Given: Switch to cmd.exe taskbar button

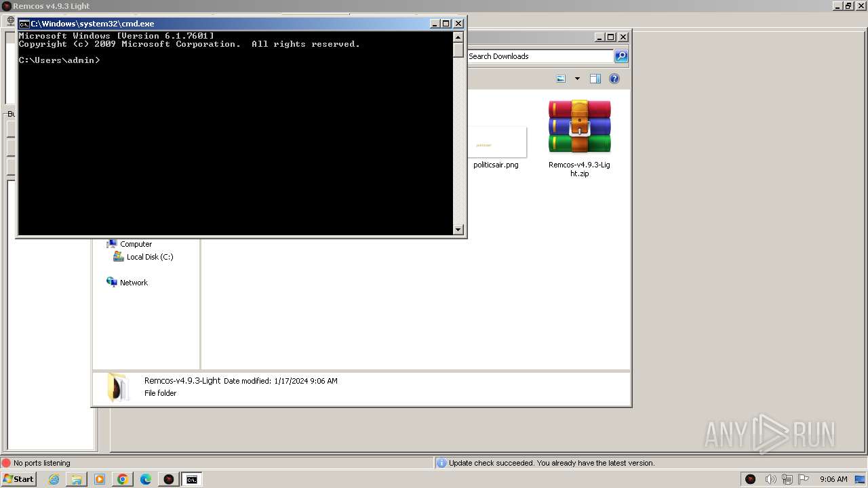Looking at the screenshot, I should click(x=192, y=479).
